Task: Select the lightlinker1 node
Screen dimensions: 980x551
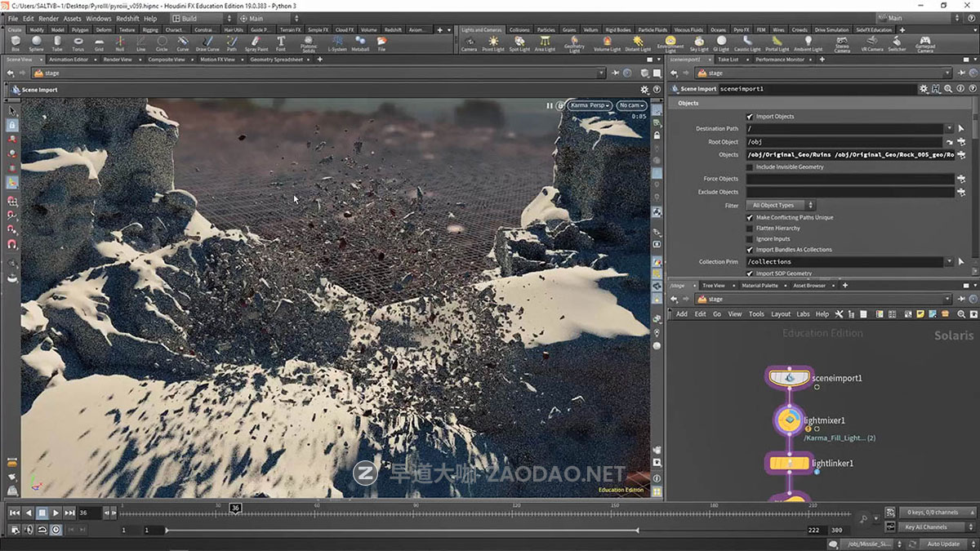Action: tap(789, 463)
